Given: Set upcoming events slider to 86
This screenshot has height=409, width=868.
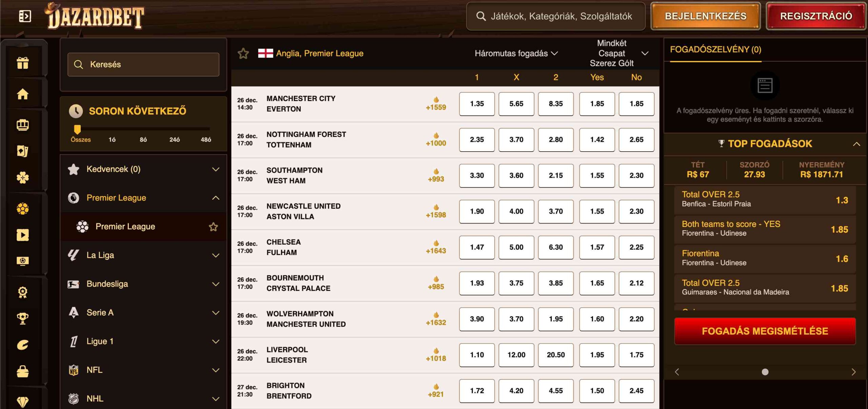Looking at the screenshot, I should (143, 139).
